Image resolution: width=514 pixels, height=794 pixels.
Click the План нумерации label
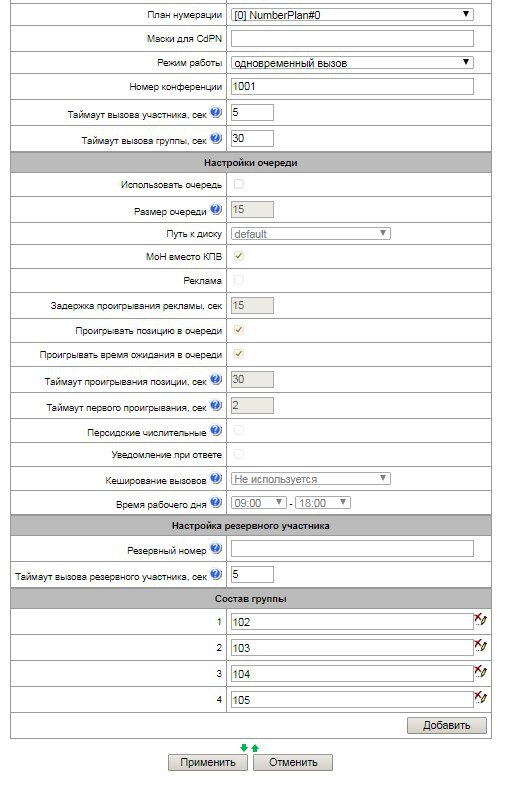point(184,15)
